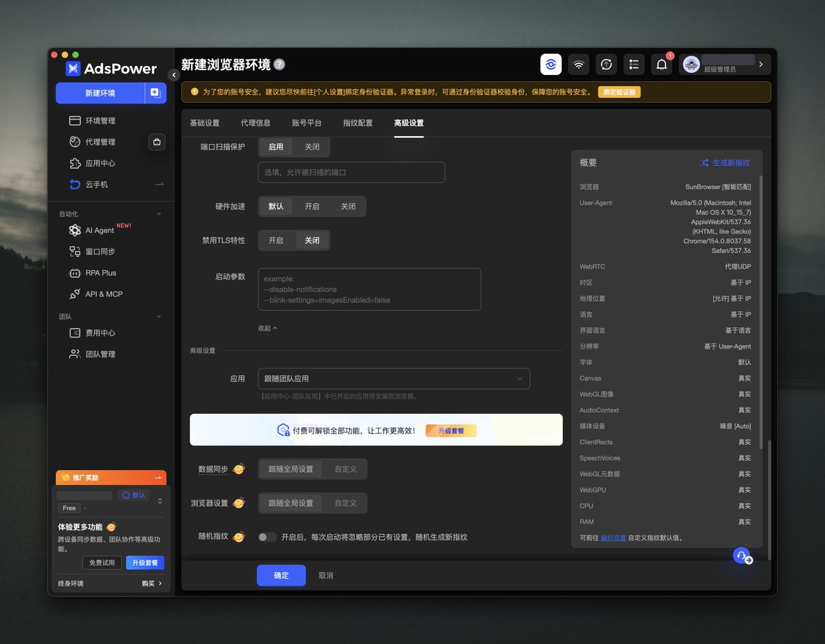Click the 窗口同步 icon in the sidebar

[x=75, y=252]
